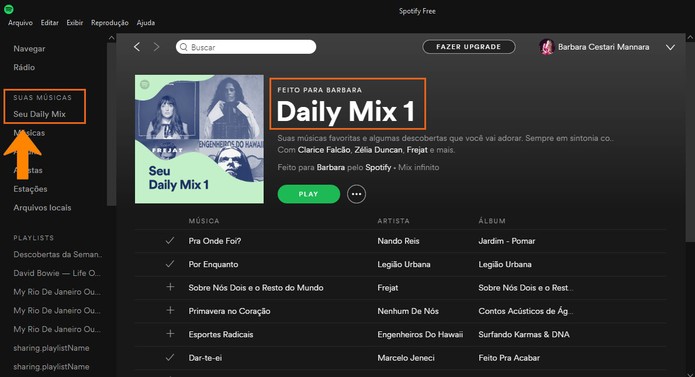Image resolution: width=695 pixels, height=377 pixels.
Task: Open the user account dropdown arrow
Action: pos(670,47)
